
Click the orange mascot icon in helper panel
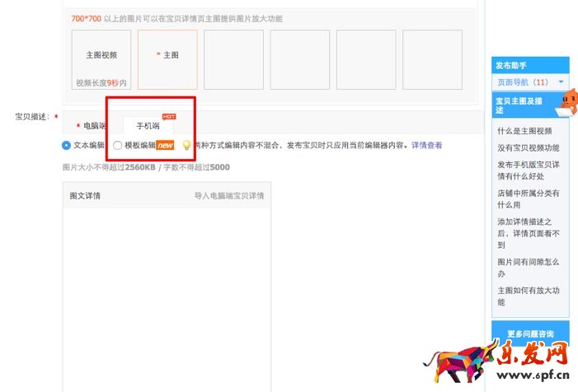pyautogui.click(x=567, y=101)
